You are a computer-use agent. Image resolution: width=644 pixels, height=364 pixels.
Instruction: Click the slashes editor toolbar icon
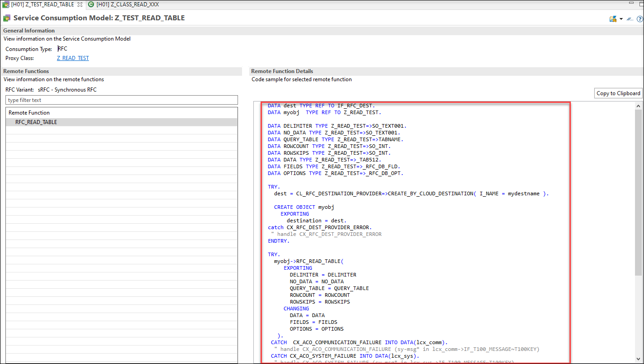[630, 19]
